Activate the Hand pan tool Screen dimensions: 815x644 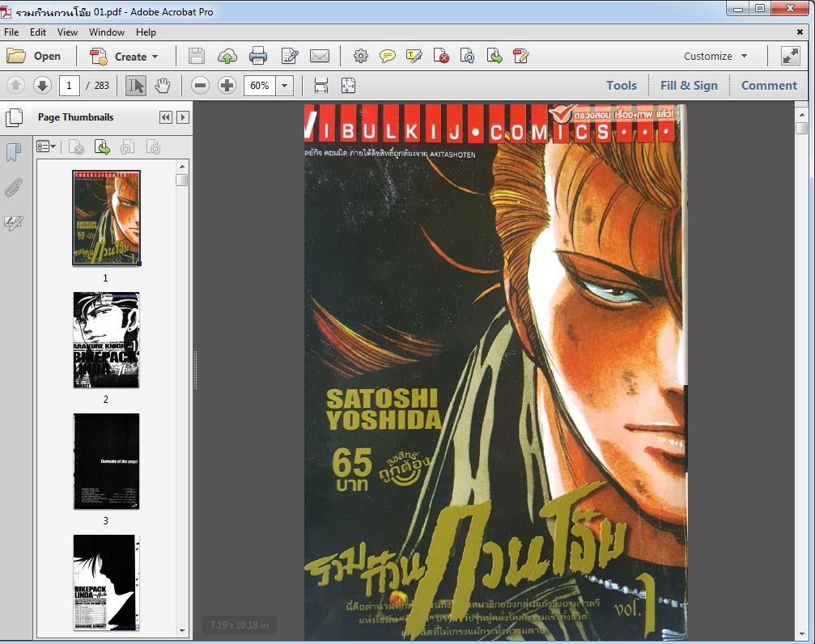click(x=163, y=86)
